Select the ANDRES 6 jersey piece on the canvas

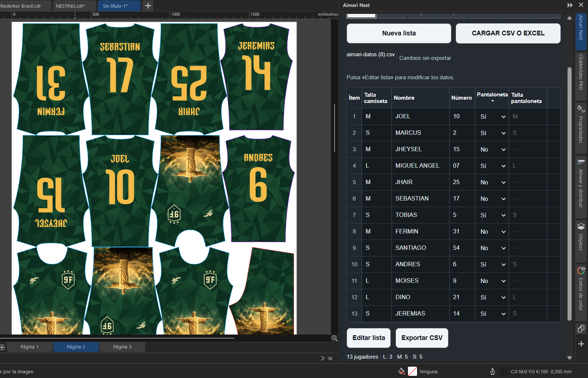[x=258, y=188]
